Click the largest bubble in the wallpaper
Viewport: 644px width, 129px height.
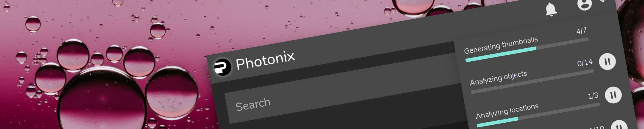coord(103,101)
